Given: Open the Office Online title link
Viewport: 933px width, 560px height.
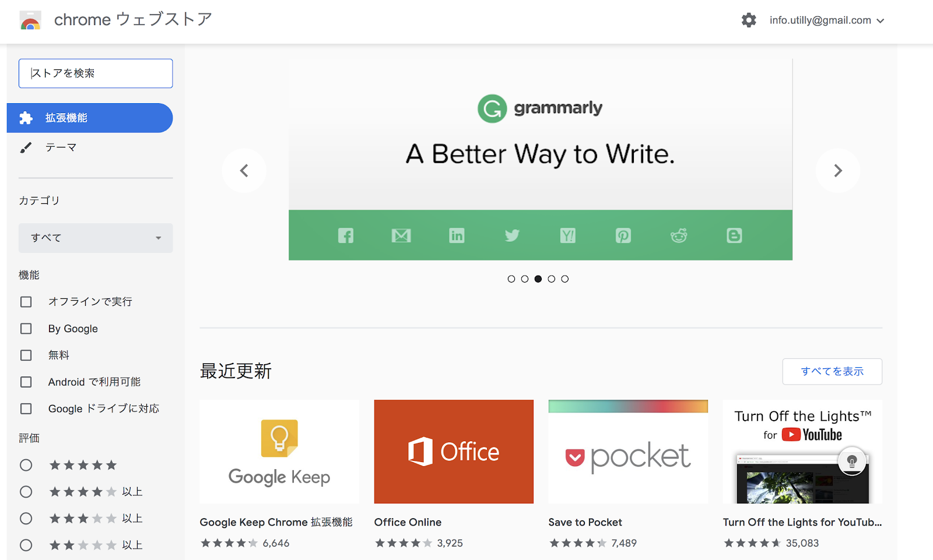Looking at the screenshot, I should click(x=408, y=522).
